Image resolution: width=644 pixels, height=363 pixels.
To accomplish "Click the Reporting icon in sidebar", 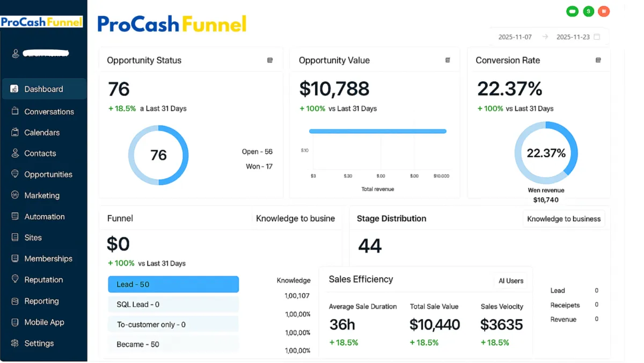I will 14,301.
